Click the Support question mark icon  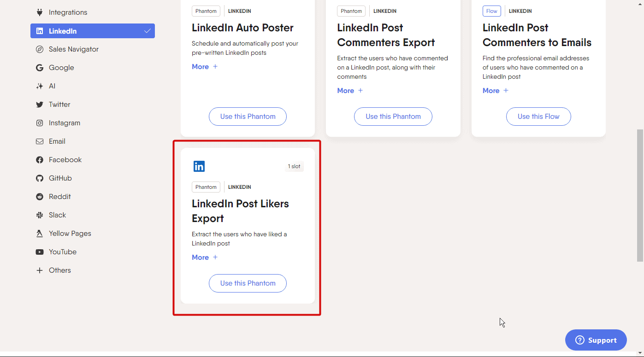579,340
